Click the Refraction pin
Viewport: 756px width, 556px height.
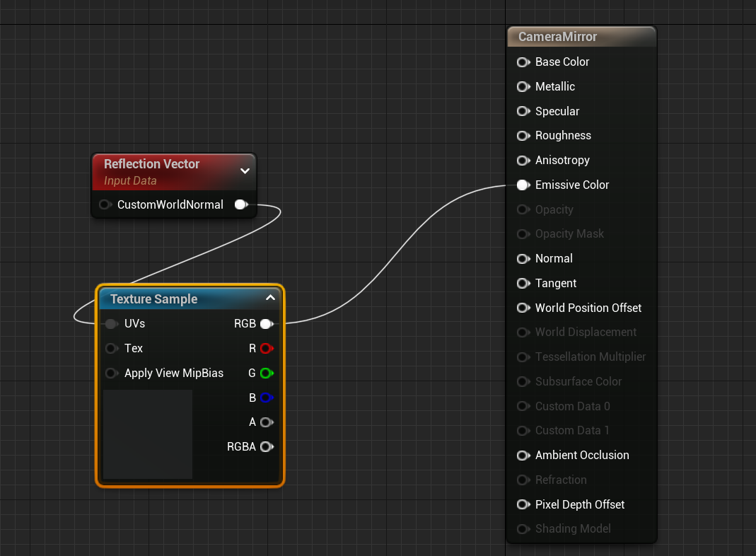[523, 480]
